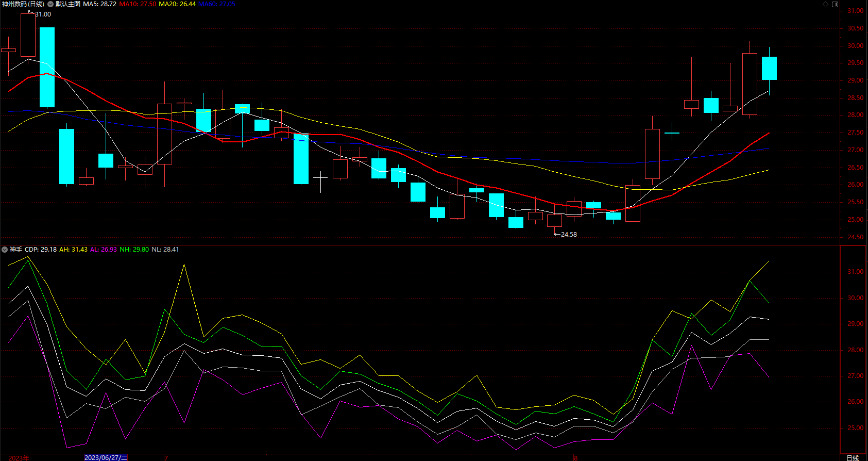Viewport: 868px width, 461px height.
Task: Click the 神州数码 (日线) stock title
Action: (23, 4)
